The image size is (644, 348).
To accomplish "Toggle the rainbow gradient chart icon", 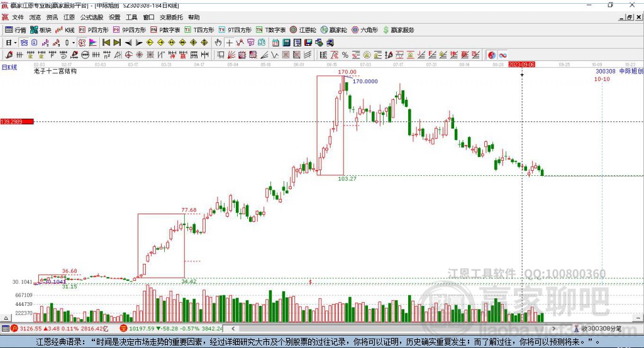I will click(x=93, y=43).
